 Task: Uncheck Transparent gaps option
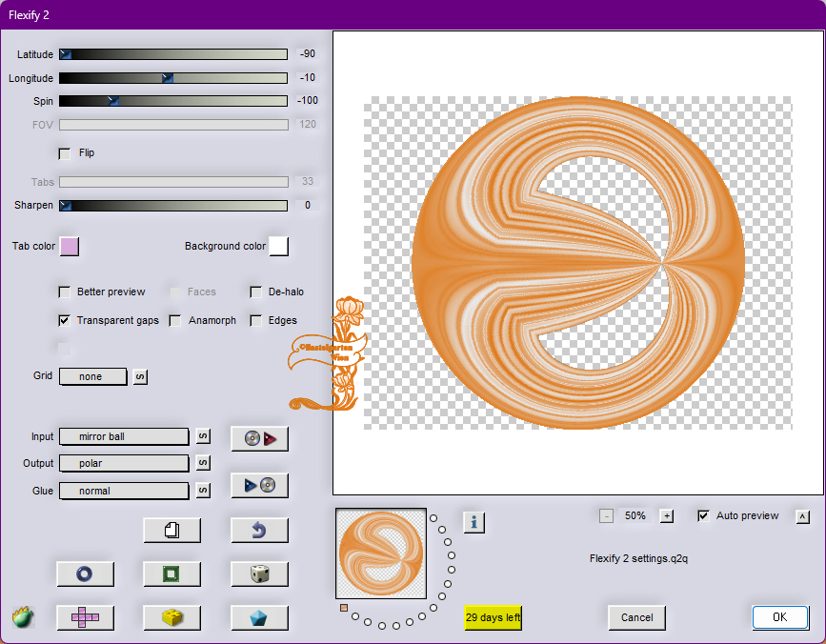pyautogui.click(x=65, y=321)
